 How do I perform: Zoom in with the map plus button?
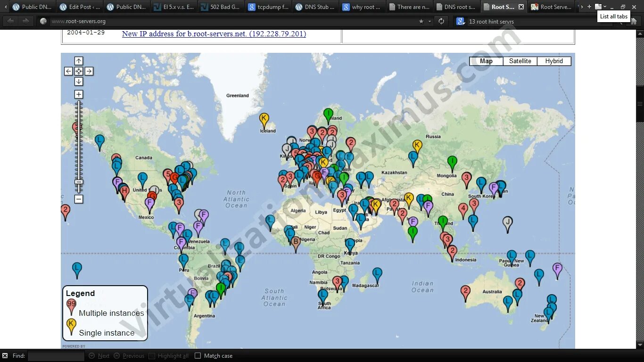click(x=79, y=94)
